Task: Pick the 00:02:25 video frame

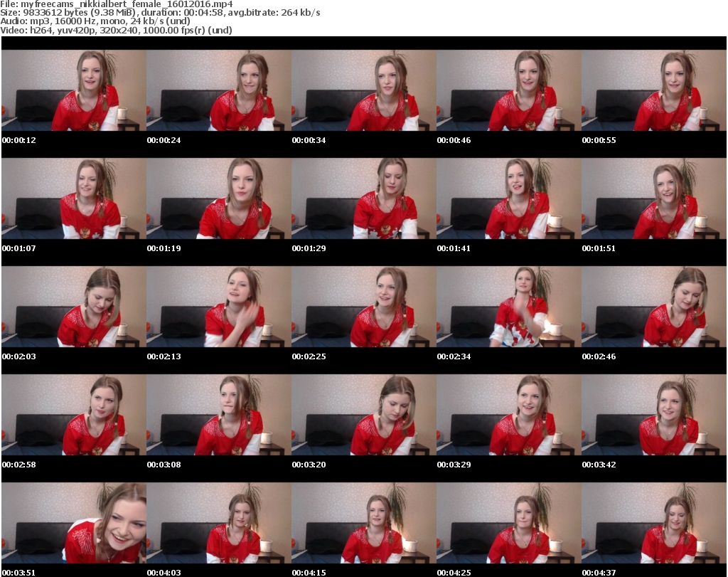Action: click(364, 307)
